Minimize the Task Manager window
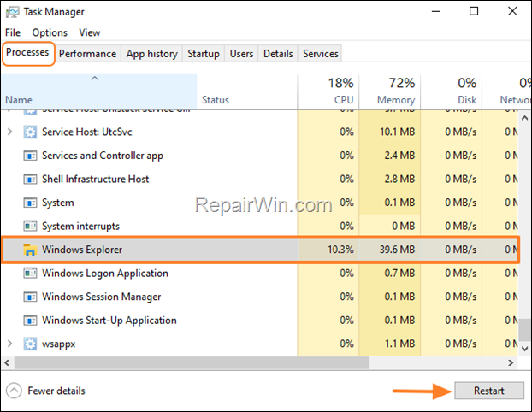This screenshot has height=412, width=532. point(436,11)
